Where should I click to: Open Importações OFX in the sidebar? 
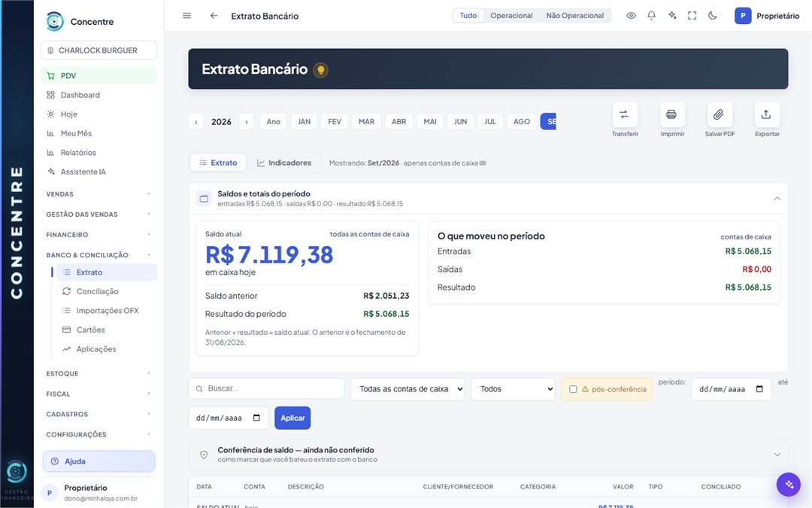[x=107, y=311]
